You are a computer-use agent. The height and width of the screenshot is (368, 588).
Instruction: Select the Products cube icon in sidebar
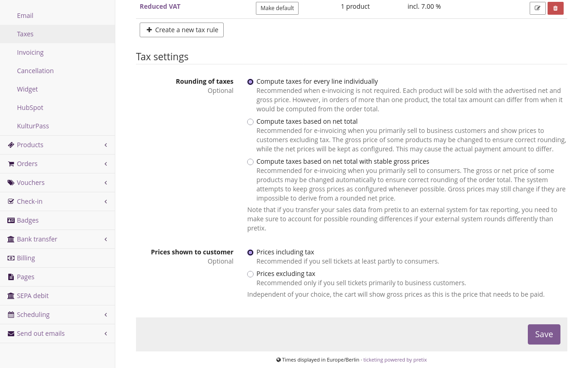coord(10,144)
